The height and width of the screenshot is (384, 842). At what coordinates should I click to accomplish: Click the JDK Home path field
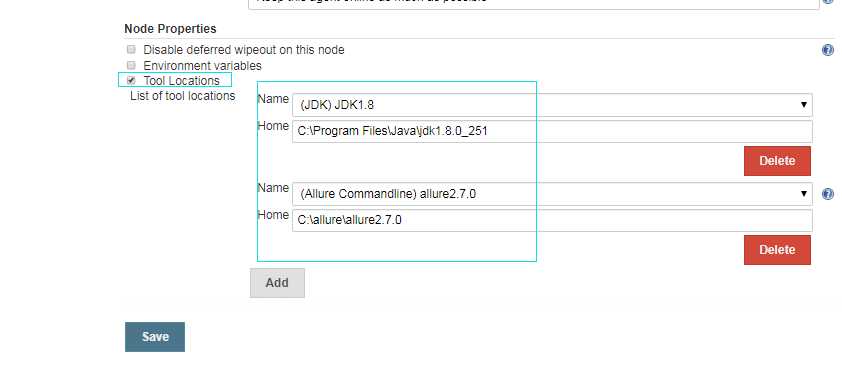point(552,131)
